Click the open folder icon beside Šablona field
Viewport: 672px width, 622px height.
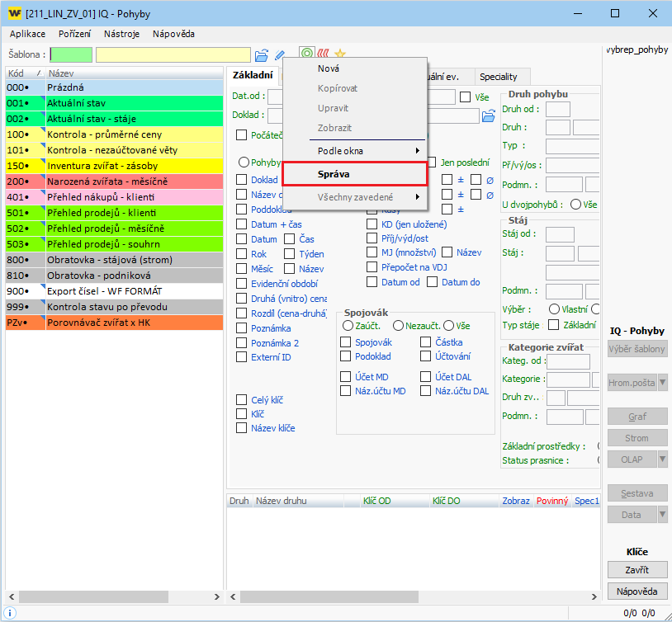(262, 55)
